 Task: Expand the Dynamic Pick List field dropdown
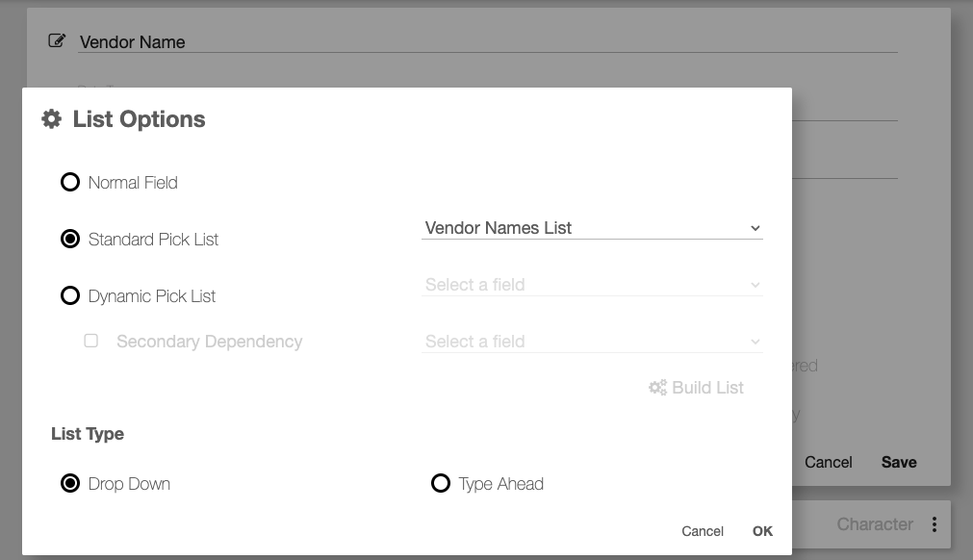click(x=592, y=285)
